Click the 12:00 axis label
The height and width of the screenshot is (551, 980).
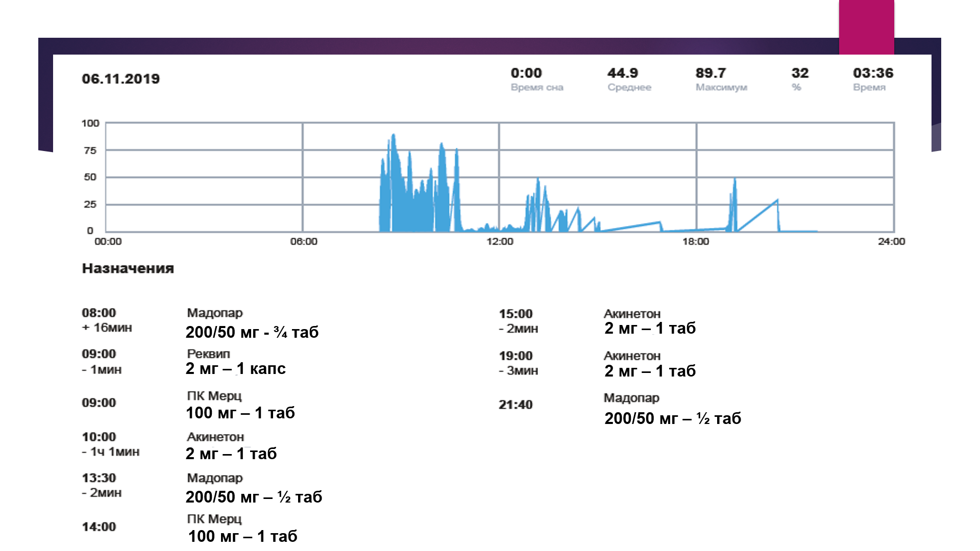click(x=499, y=241)
